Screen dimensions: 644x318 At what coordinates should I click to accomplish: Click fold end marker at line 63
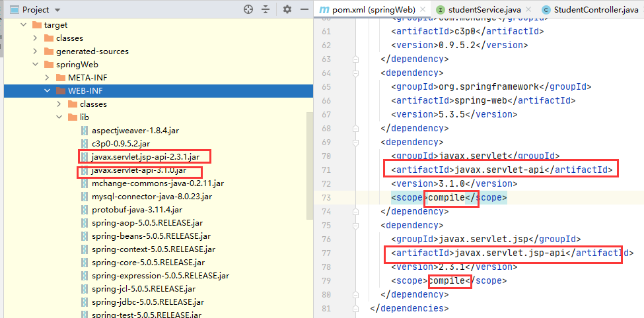point(355,59)
